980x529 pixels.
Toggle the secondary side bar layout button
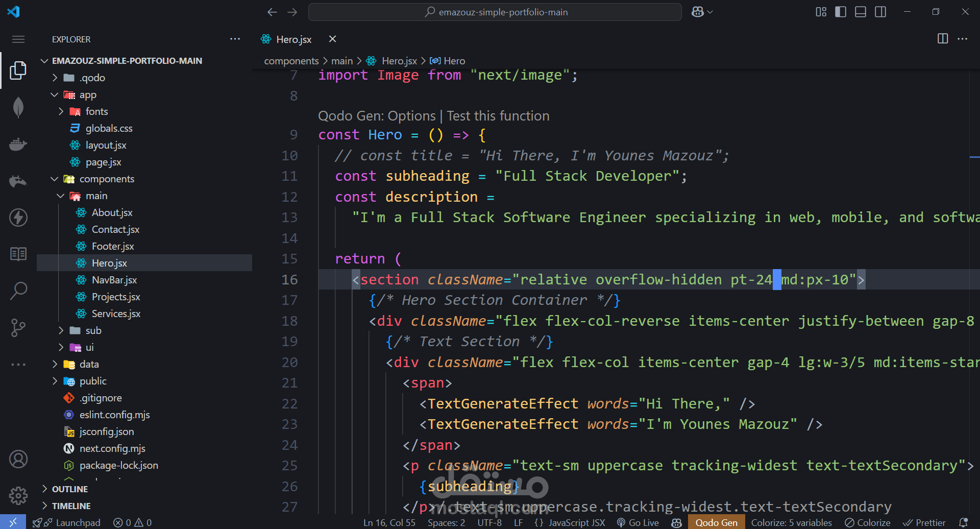click(880, 12)
